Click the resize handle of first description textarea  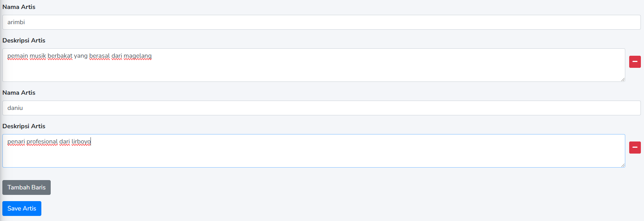pos(623,79)
